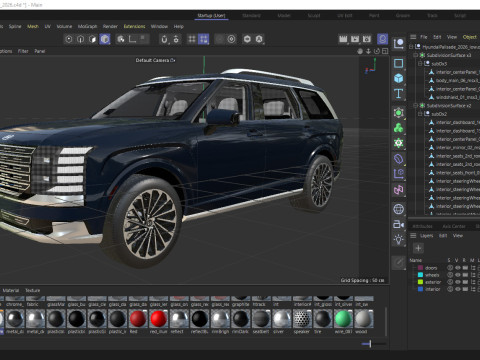Open the Render to Picture Viewer icon
The height and width of the screenshot is (360, 480).
coord(355,39)
